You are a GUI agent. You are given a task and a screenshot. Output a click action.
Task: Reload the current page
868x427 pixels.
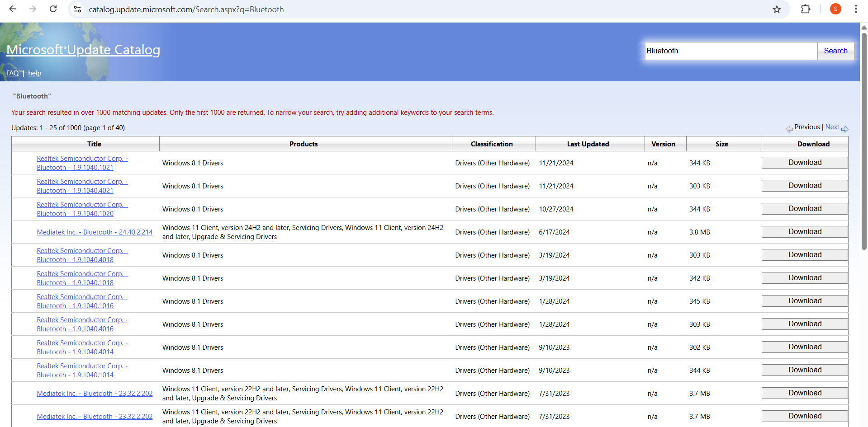click(x=53, y=9)
